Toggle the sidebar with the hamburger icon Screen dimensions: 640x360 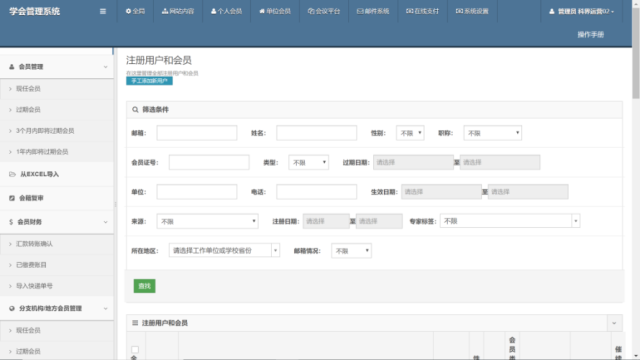click(103, 11)
